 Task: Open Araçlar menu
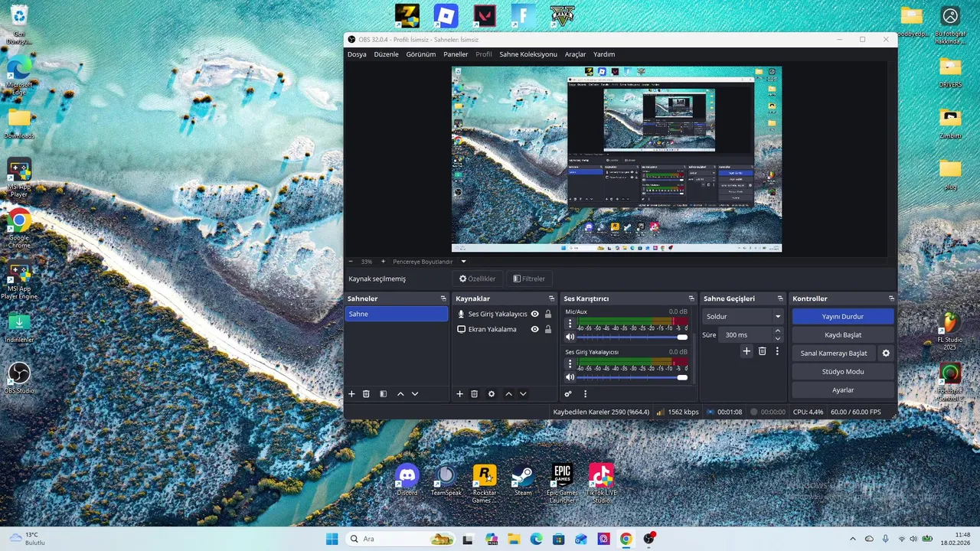[575, 54]
